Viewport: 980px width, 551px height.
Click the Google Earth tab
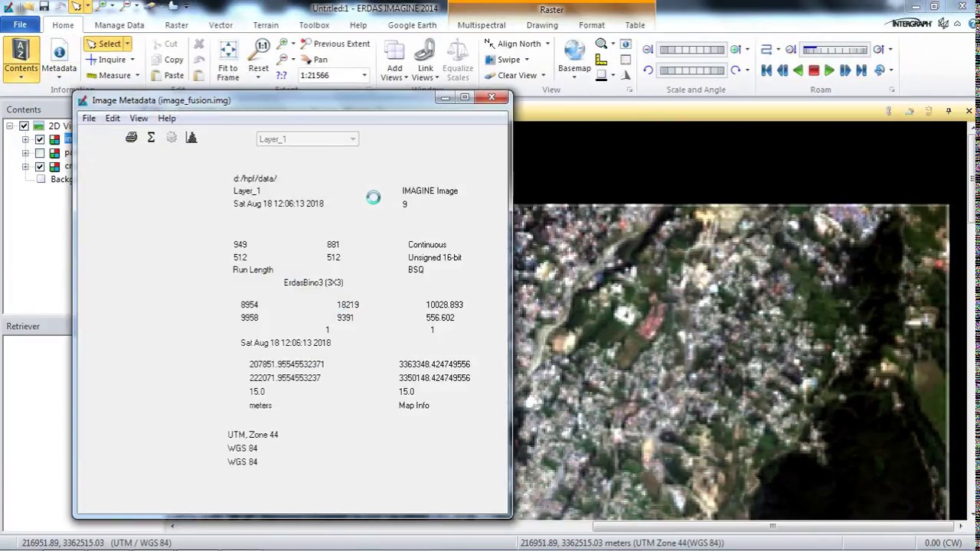click(x=412, y=24)
